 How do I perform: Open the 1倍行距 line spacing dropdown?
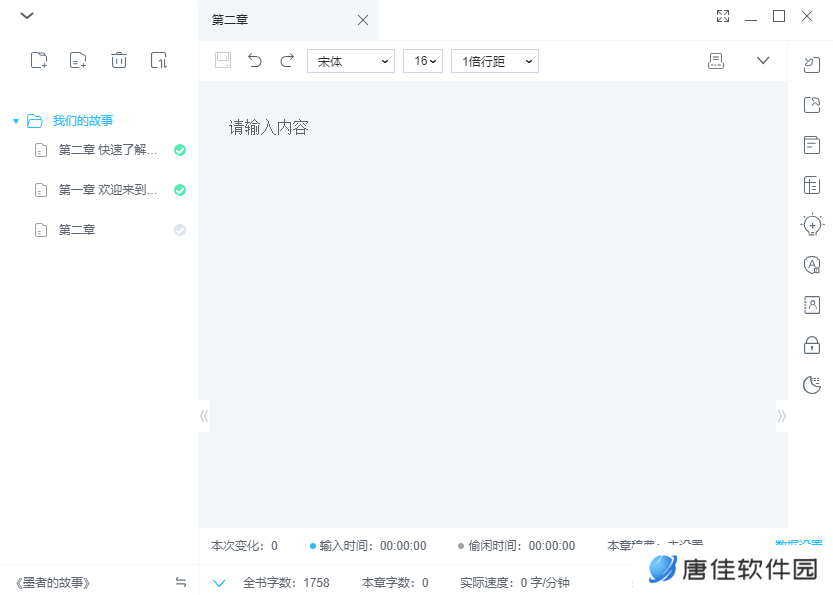(x=495, y=61)
